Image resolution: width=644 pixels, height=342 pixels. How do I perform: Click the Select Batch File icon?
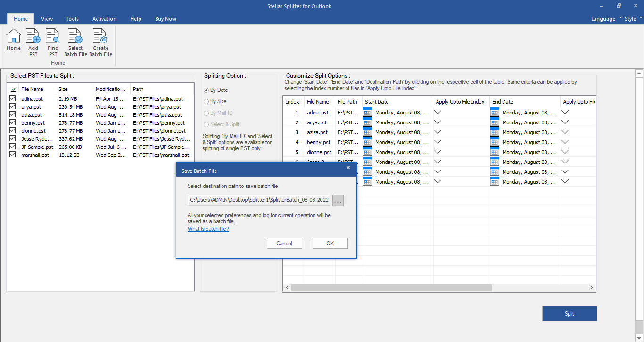coord(75,42)
